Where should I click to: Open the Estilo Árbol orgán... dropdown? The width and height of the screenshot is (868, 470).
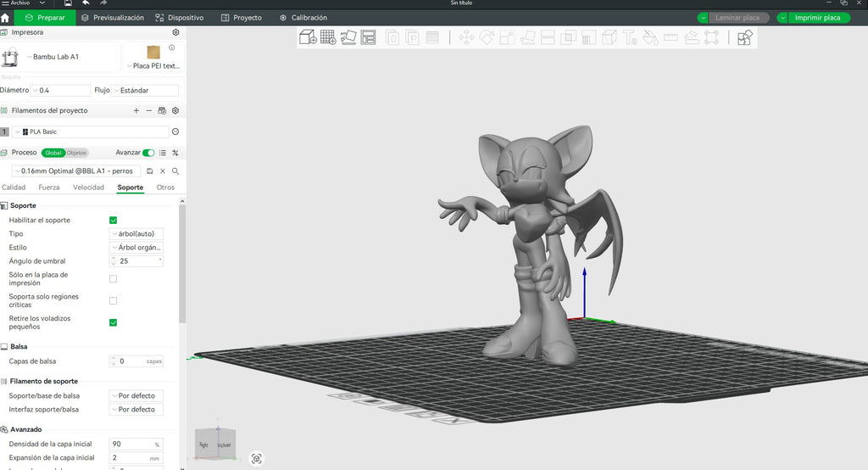(x=136, y=247)
